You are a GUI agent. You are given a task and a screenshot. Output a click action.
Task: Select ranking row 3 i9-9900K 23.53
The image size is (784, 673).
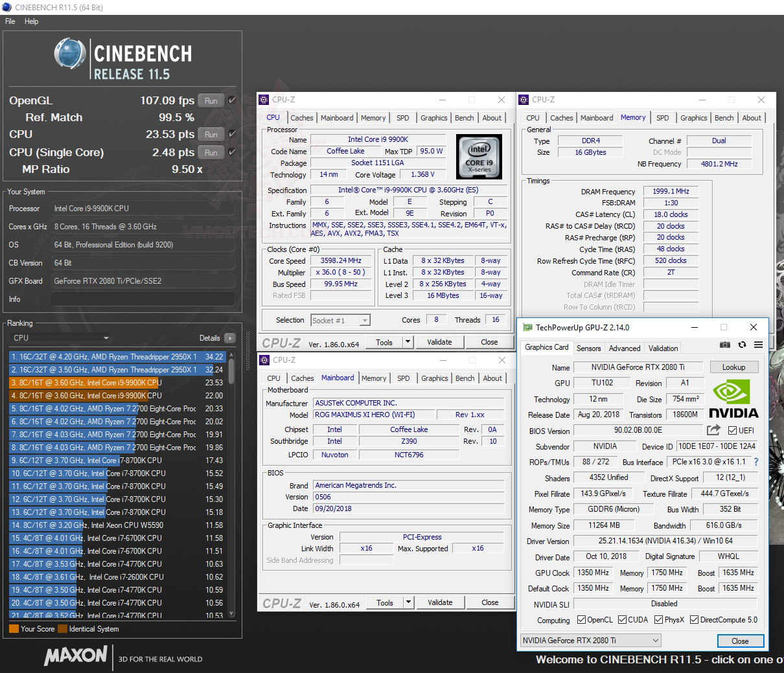[x=117, y=383]
